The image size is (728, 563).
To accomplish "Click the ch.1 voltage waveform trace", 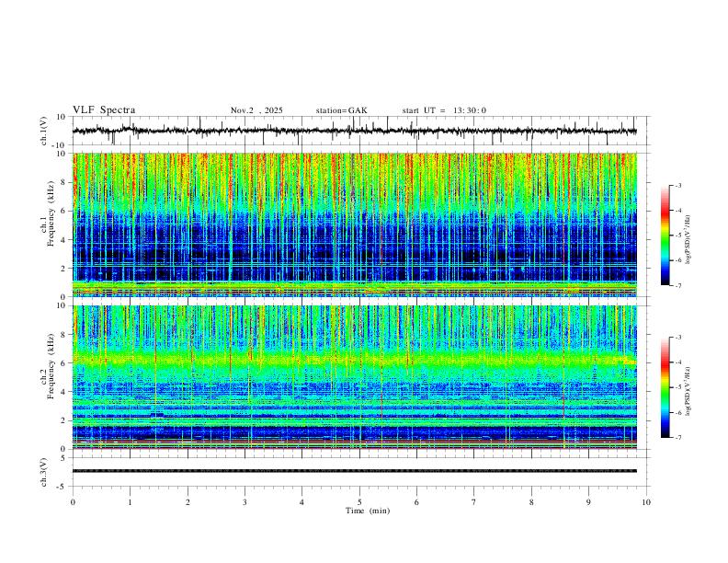I will (354, 131).
